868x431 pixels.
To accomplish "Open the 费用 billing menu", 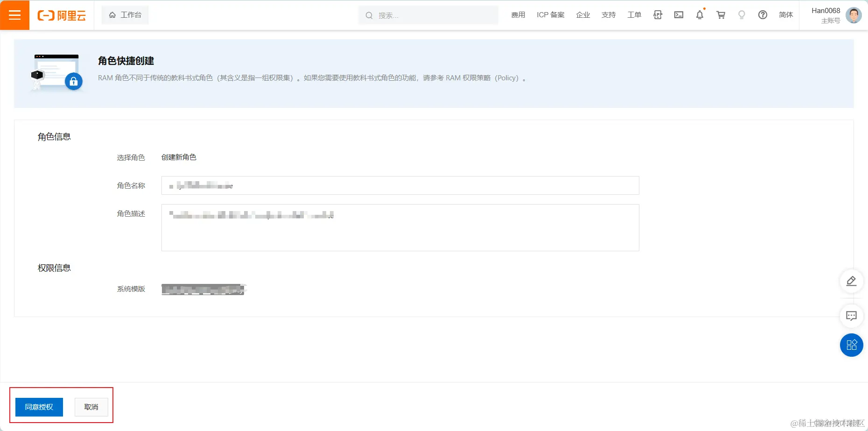I will point(518,15).
